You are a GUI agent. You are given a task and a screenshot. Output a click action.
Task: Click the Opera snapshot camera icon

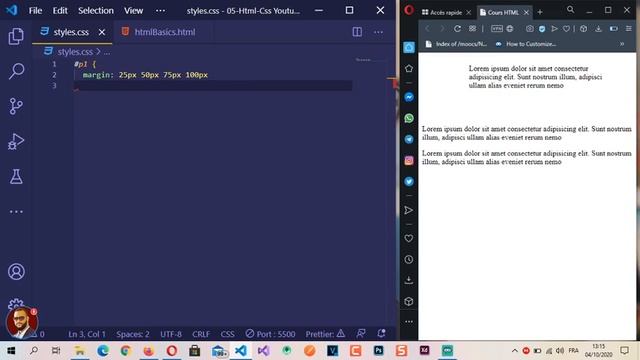click(x=529, y=29)
